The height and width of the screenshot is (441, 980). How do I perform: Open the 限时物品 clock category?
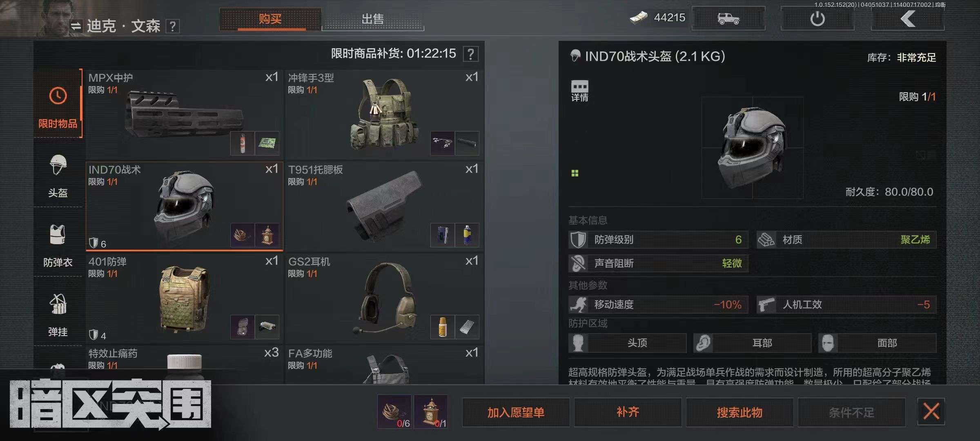pyautogui.click(x=58, y=104)
